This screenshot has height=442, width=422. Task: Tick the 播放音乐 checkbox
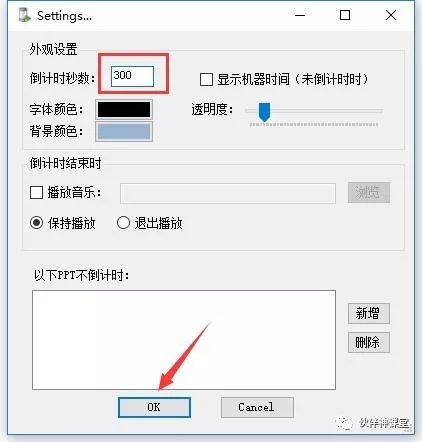pos(36,192)
